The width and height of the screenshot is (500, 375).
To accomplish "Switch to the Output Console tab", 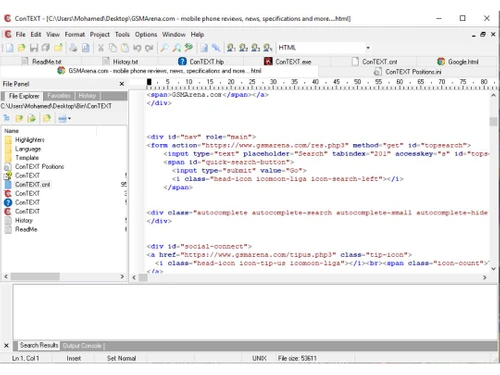I will [82, 346].
